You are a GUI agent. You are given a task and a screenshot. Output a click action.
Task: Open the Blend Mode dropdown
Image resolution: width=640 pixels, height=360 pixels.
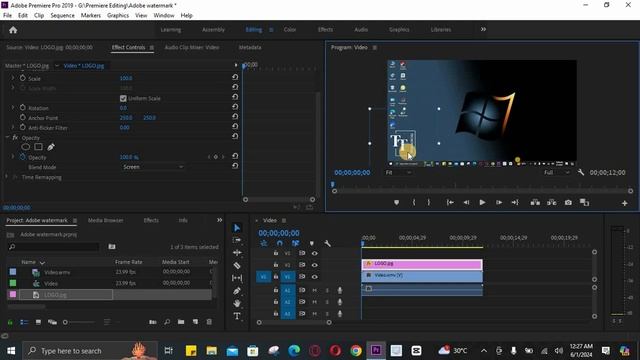click(x=153, y=167)
